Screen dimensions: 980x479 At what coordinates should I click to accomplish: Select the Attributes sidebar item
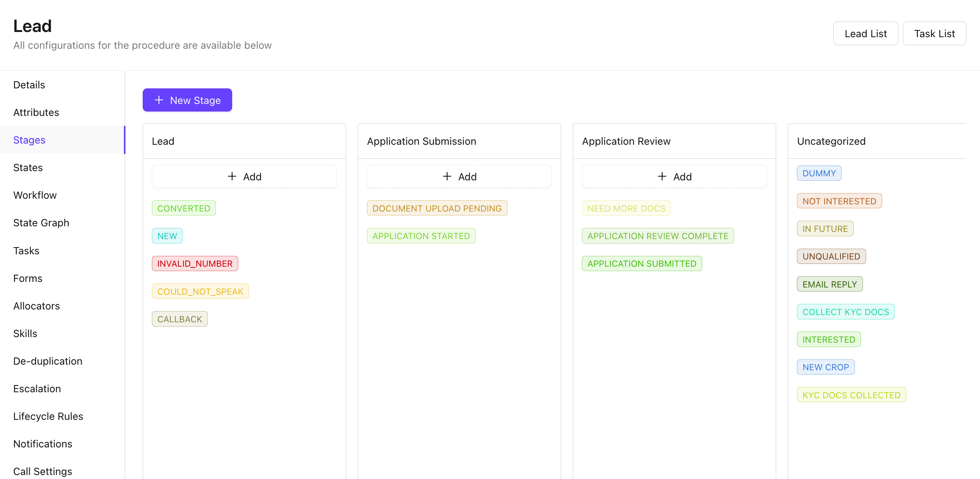[x=36, y=112]
